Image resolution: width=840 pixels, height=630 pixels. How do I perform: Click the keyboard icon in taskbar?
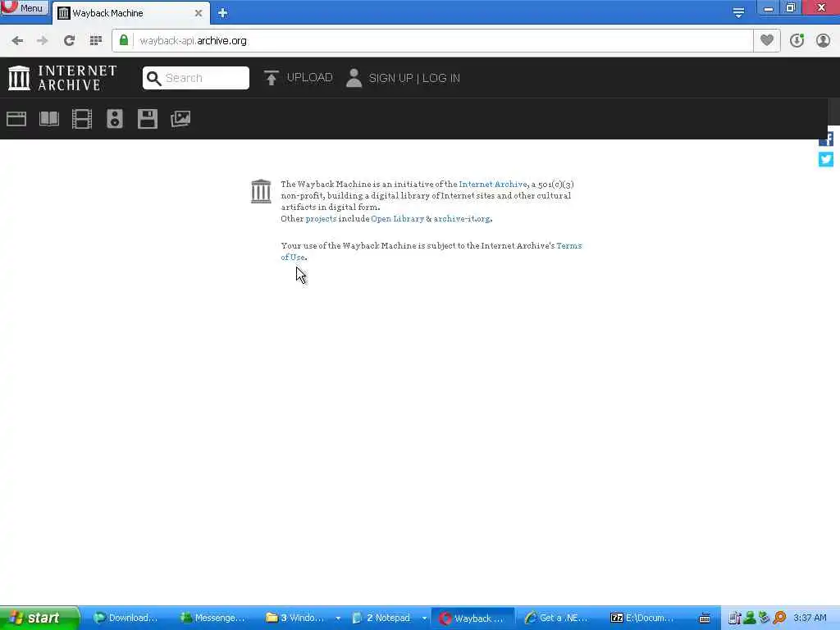(x=705, y=619)
